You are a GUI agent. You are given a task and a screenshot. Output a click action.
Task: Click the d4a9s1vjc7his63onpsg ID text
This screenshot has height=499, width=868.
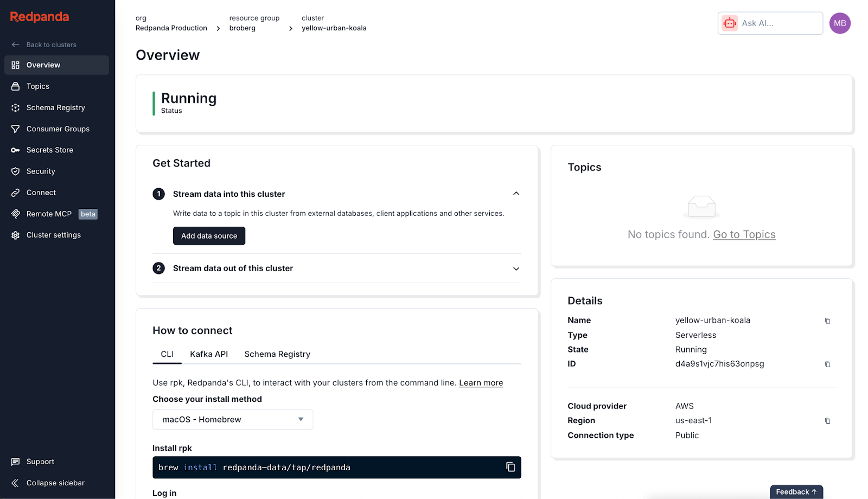[719, 364]
